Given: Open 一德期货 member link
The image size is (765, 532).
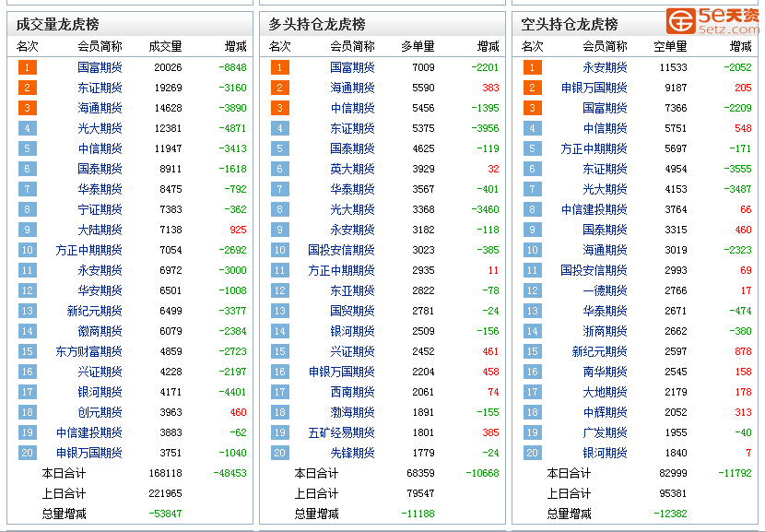Looking at the screenshot, I should pyautogui.click(x=605, y=290).
